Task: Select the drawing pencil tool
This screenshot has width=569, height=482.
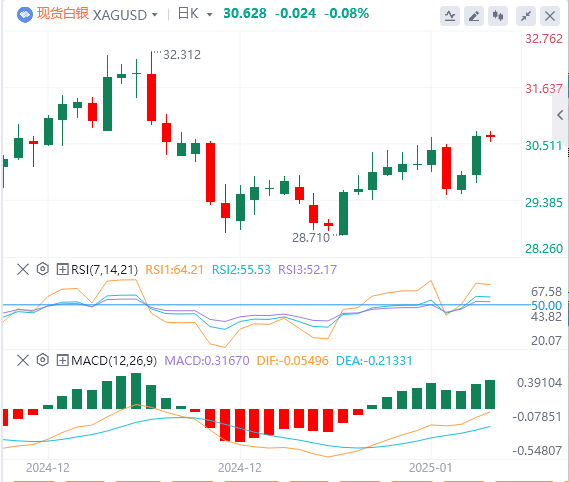Action: pyautogui.click(x=474, y=16)
